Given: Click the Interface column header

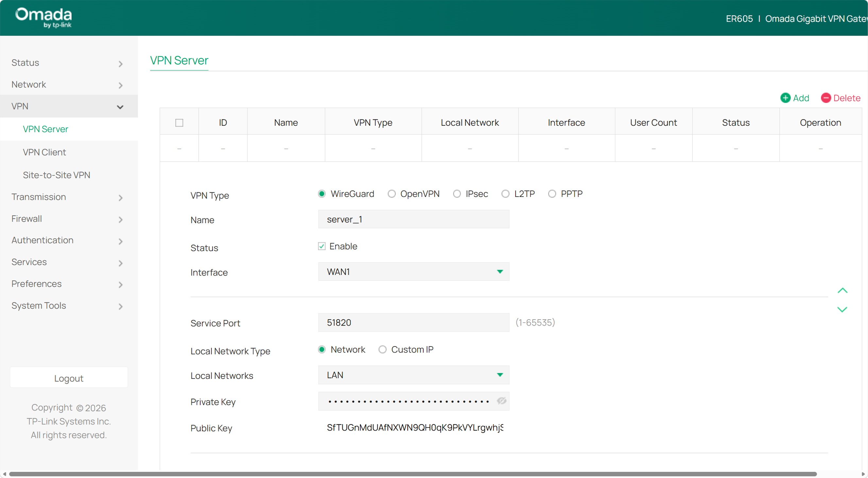Looking at the screenshot, I should [x=567, y=123].
